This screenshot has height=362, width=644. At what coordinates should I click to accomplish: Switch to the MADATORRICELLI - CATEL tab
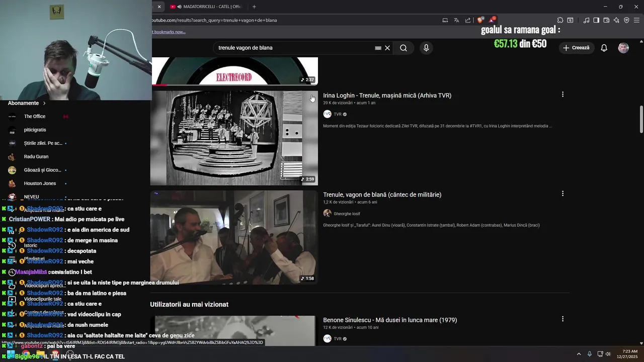206,7
